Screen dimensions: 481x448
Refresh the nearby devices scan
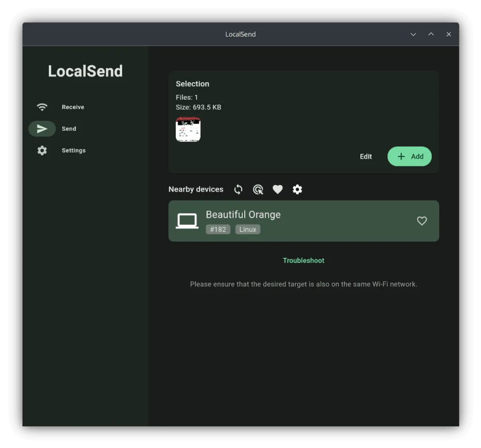[x=238, y=190]
